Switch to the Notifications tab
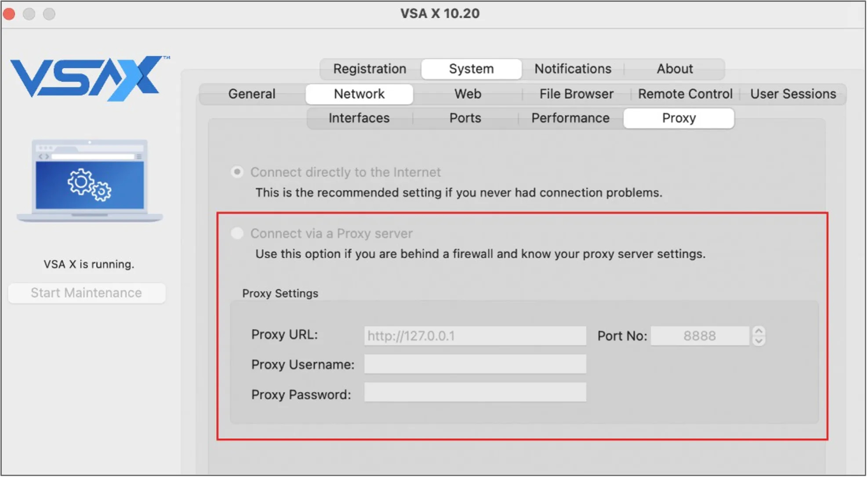This screenshot has height=479, width=868. click(573, 69)
